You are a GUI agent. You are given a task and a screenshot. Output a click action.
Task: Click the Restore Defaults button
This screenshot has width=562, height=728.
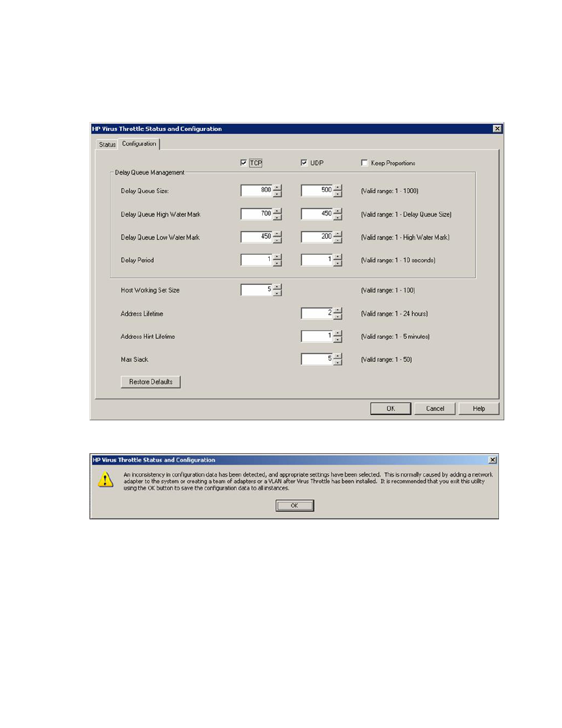pyautogui.click(x=151, y=382)
